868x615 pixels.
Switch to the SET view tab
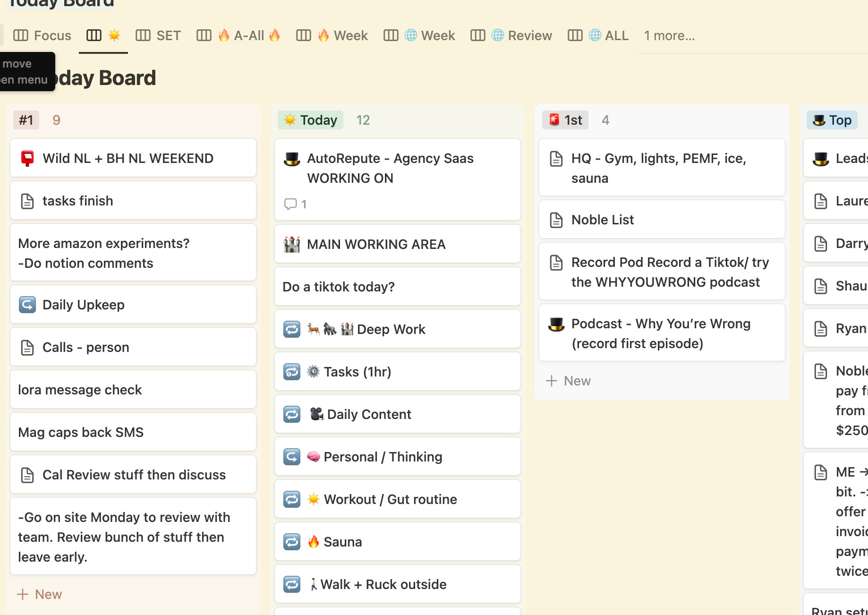pyautogui.click(x=158, y=35)
